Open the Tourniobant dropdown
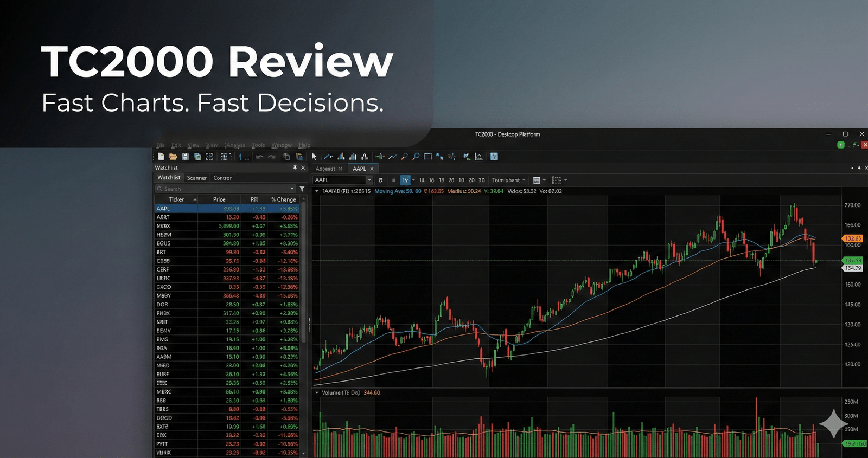This screenshot has height=458, width=868. [509, 180]
